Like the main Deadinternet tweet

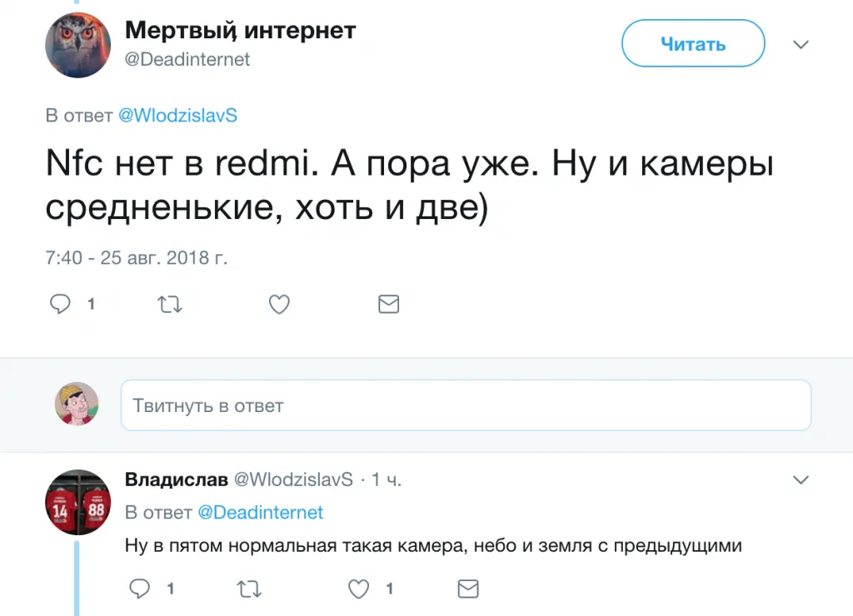click(279, 305)
